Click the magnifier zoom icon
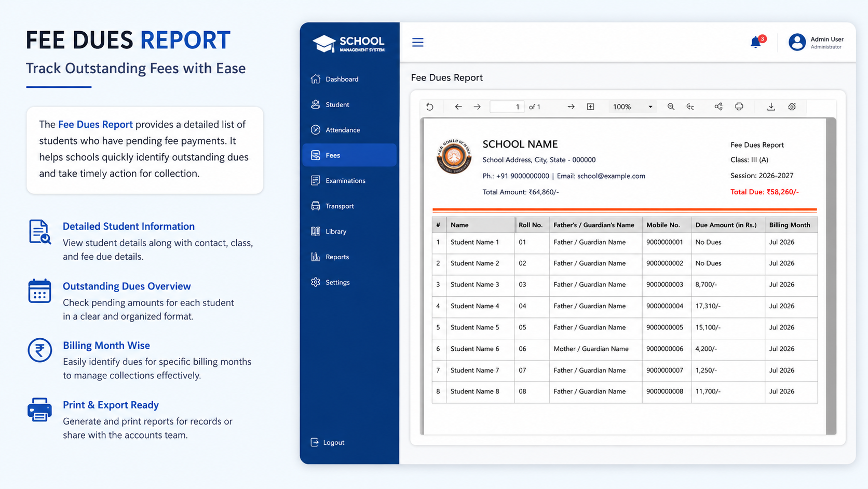 click(x=671, y=107)
